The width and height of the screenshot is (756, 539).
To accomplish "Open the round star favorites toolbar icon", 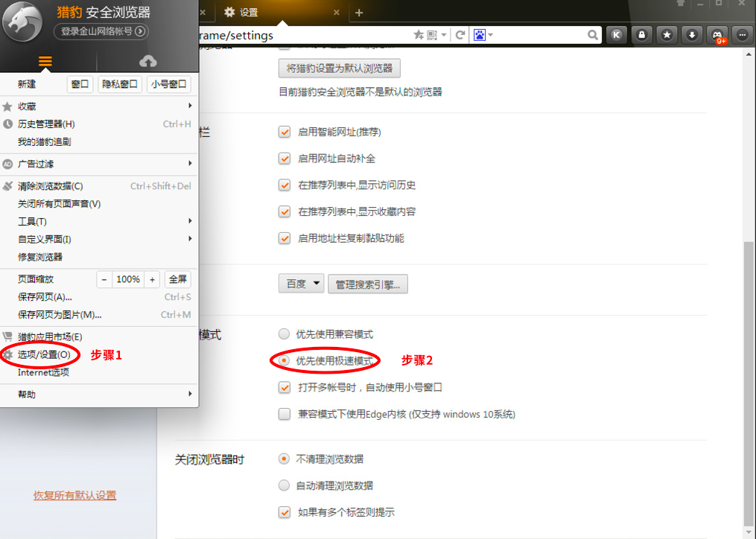I will pos(667,35).
